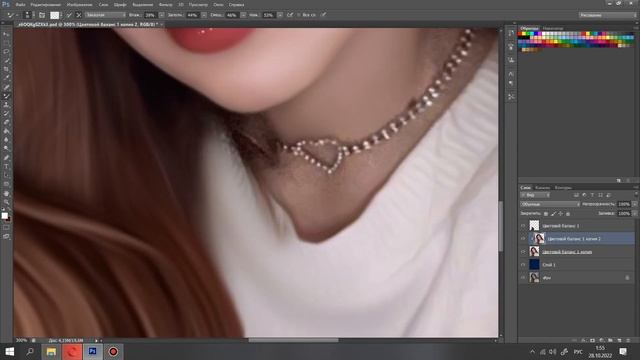The image size is (640, 360).
Task: Open File Explorer from the taskbar
Action: pos(51,351)
